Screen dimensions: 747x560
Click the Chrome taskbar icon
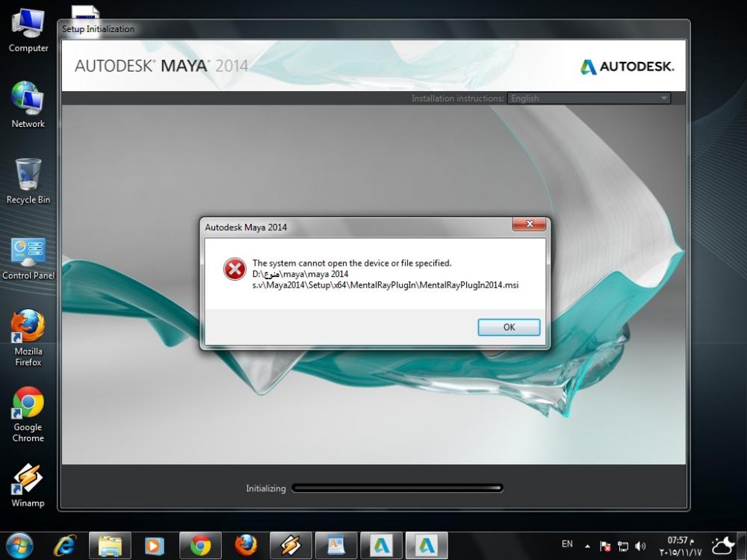(200, 546)
